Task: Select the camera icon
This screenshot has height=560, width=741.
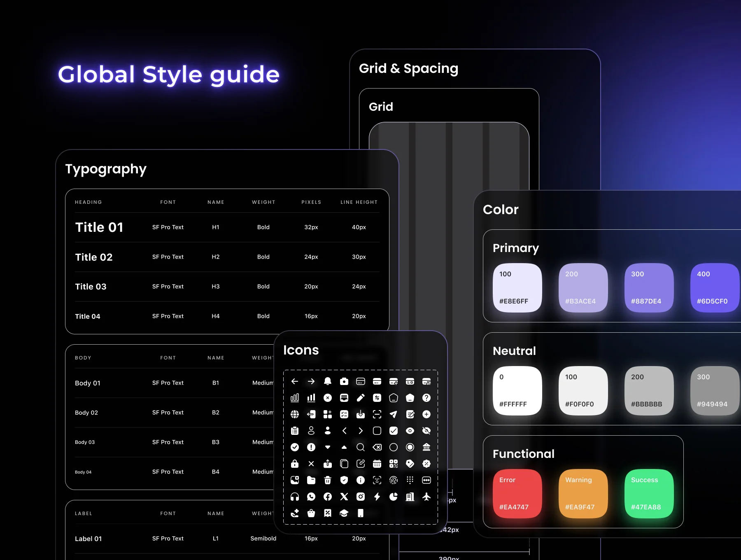Action: [344, 381]
